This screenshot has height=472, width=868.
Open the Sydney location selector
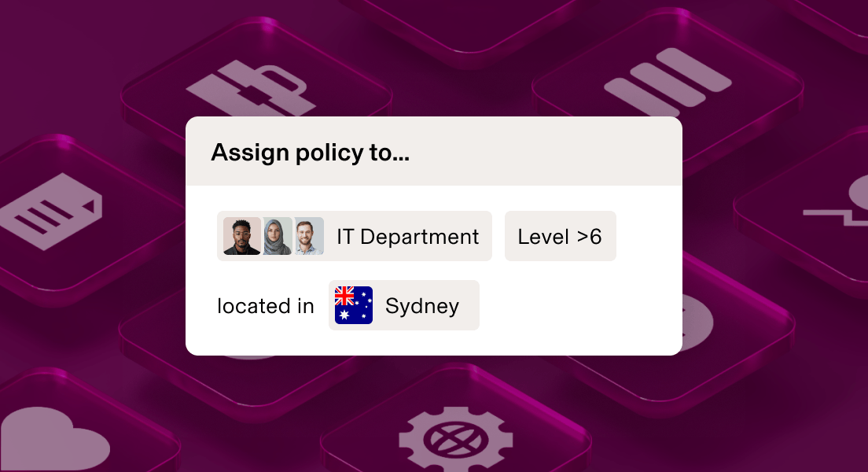tap(403, 305)
